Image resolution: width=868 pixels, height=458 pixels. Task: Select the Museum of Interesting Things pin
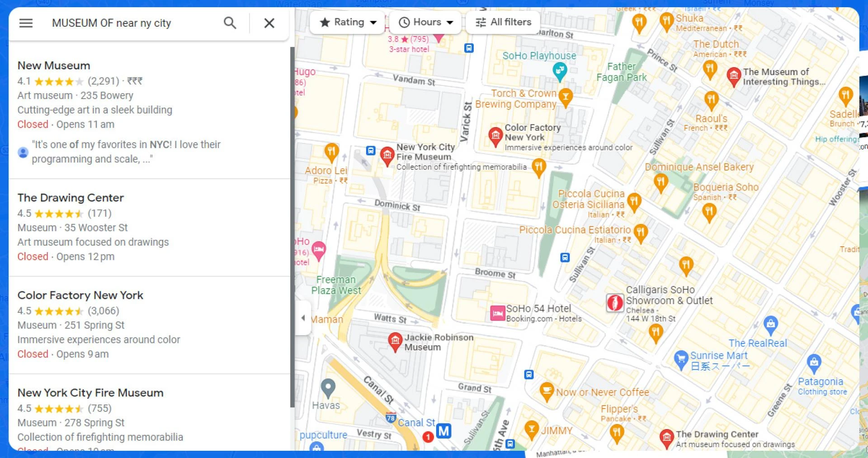pos(733,76)
